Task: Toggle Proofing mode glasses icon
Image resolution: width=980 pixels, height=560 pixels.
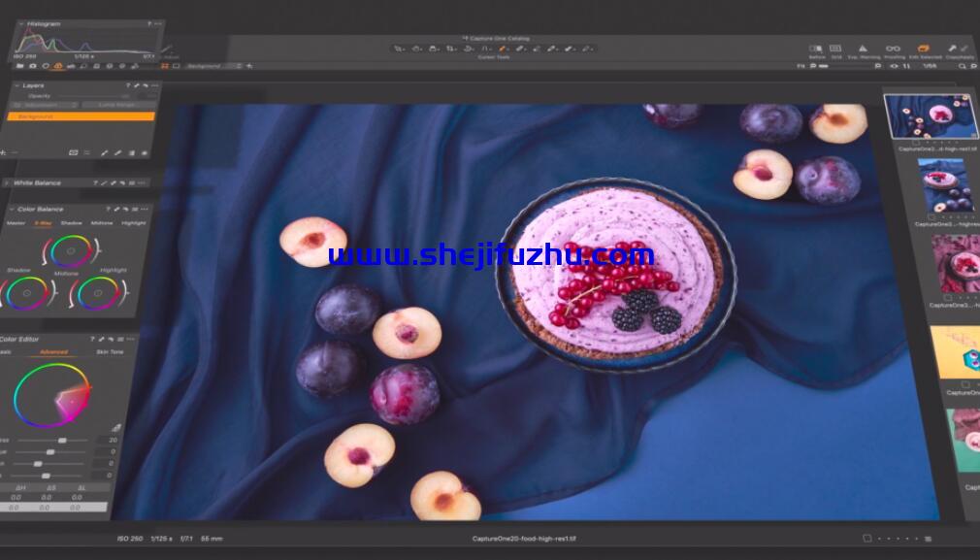Action: click(x=893, y=49)
